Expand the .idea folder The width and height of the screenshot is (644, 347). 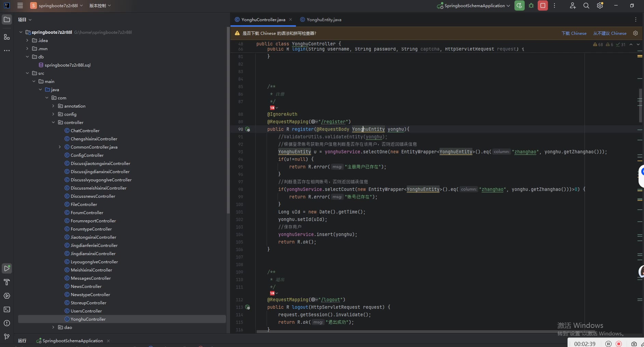[27, 41]
